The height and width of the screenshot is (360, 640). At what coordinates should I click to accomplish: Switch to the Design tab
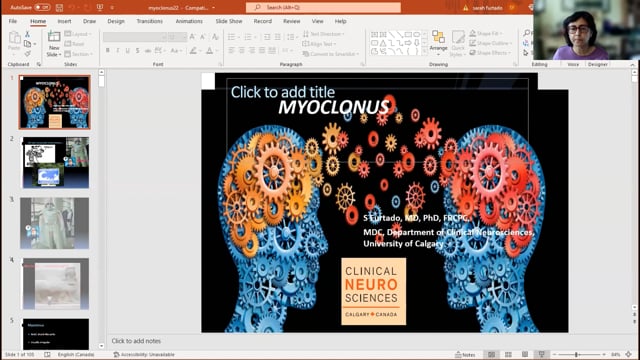click(x=116, y=21)
